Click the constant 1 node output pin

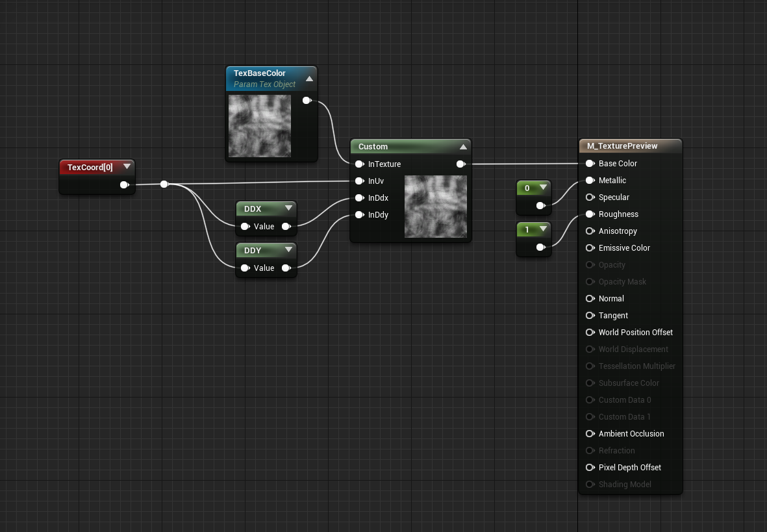pos(540,247)
